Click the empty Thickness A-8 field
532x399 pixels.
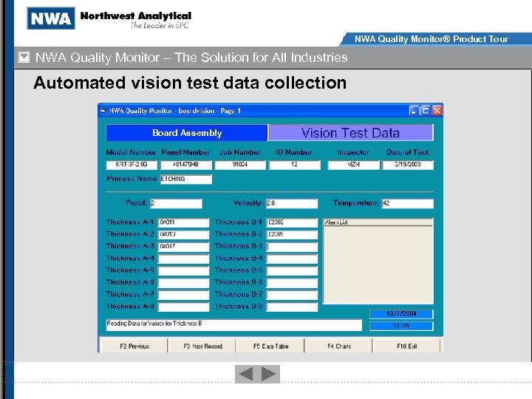click(x=183, y=307)
